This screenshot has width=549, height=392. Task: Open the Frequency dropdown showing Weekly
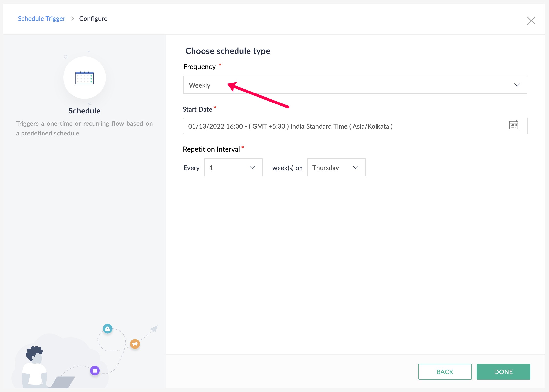pyautogui.click(x=354, y=85)
